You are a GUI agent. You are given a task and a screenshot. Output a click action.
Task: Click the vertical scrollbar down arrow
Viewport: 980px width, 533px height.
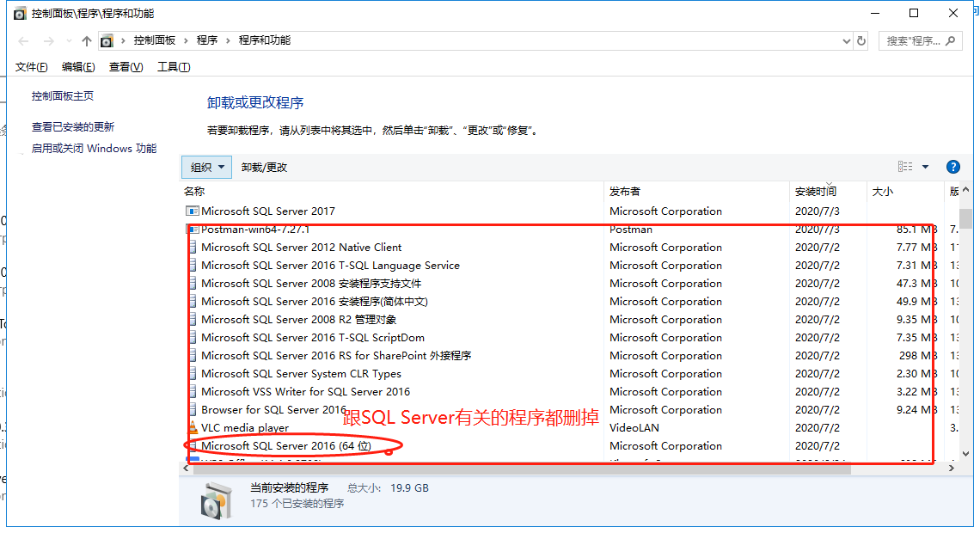tap(965, 454)
